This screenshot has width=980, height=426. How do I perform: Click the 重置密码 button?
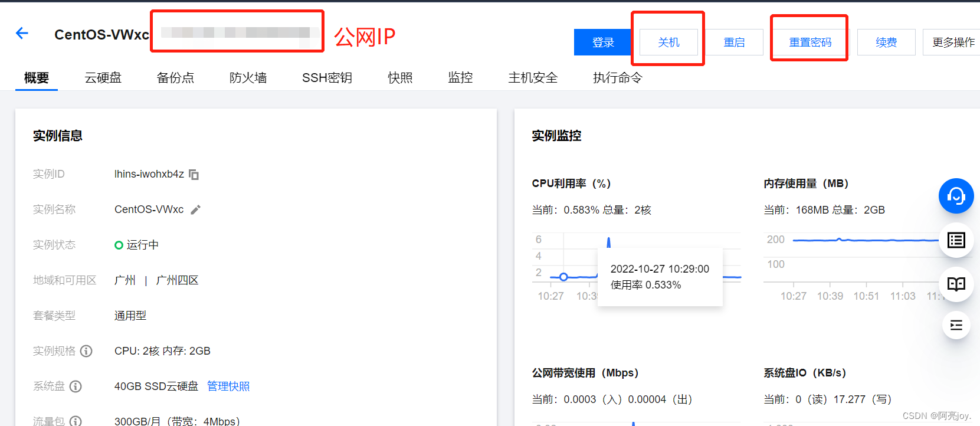[810, 42]
